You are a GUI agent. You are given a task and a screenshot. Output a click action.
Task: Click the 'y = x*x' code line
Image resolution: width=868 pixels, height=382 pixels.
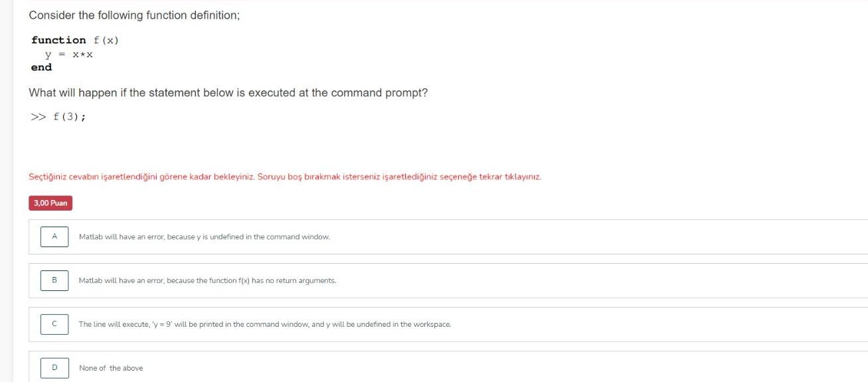[x=68, y=54]
